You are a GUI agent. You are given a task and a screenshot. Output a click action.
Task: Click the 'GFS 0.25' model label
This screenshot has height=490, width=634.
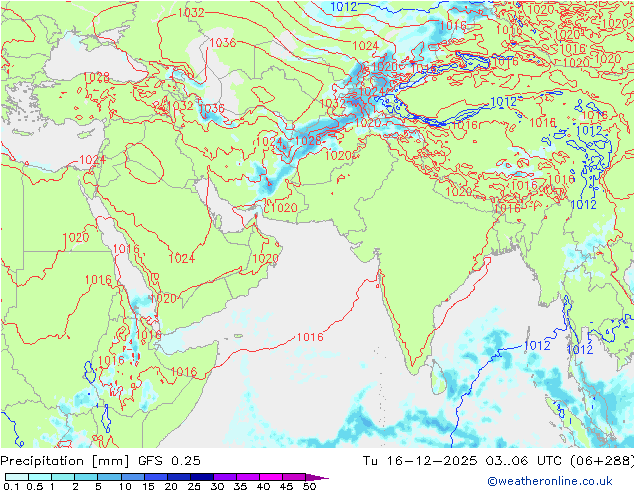click(169, 460)
